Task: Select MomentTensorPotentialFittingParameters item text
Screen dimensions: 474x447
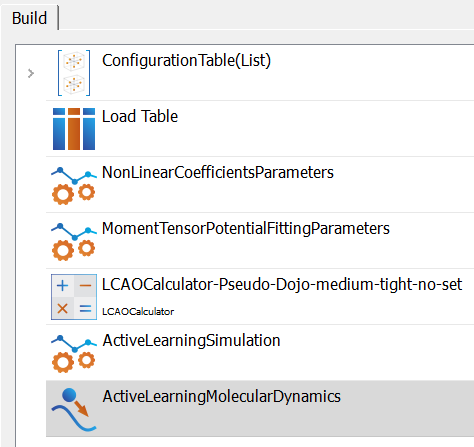Action: tap(246, 229)
